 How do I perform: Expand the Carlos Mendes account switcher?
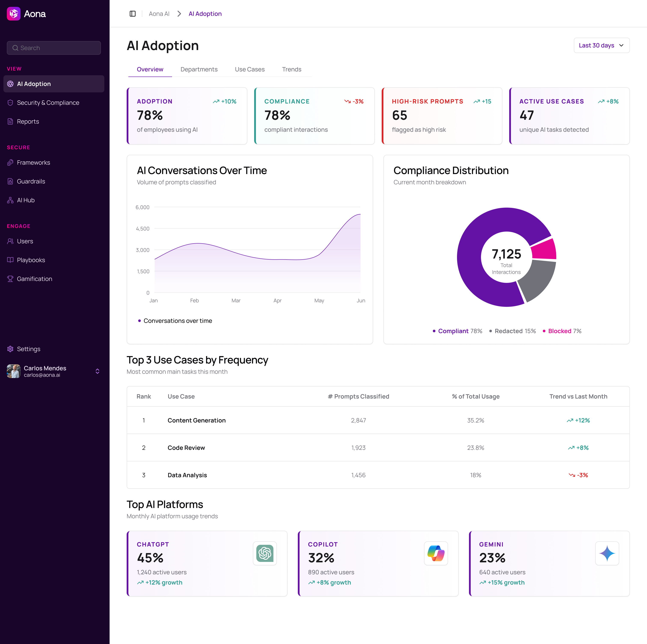(x=97, y=371)
